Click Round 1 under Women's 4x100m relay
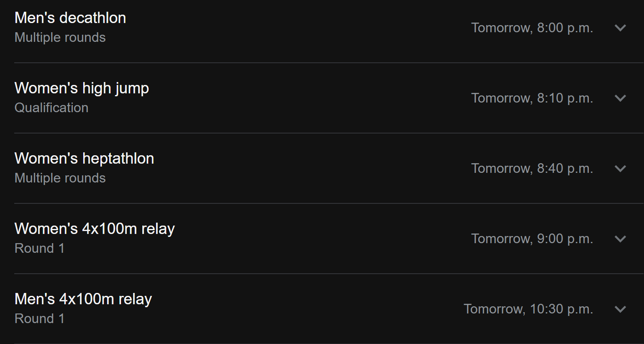Image resolution: width=644 pixels, height=344 pixels. tap(40, 249)
